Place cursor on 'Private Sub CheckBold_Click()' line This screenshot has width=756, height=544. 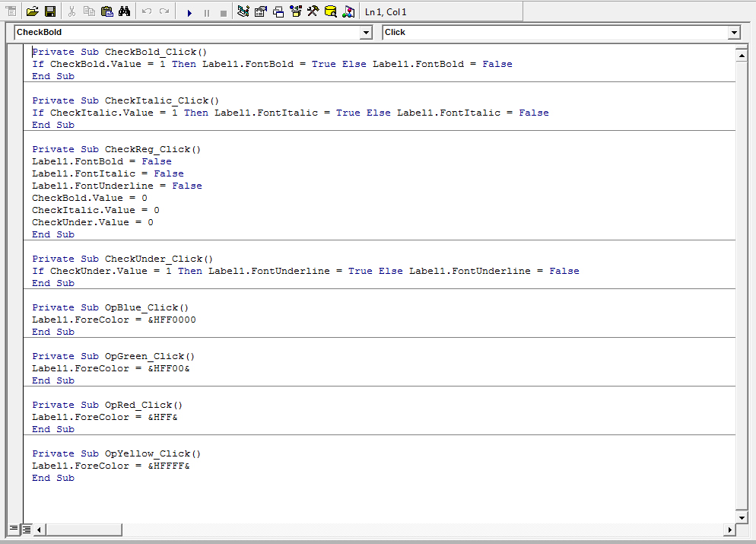[x=119, y=52]
